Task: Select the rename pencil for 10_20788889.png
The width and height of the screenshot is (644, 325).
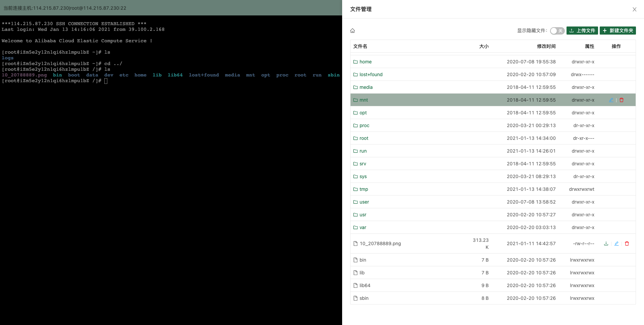Action: click(616, 243)
